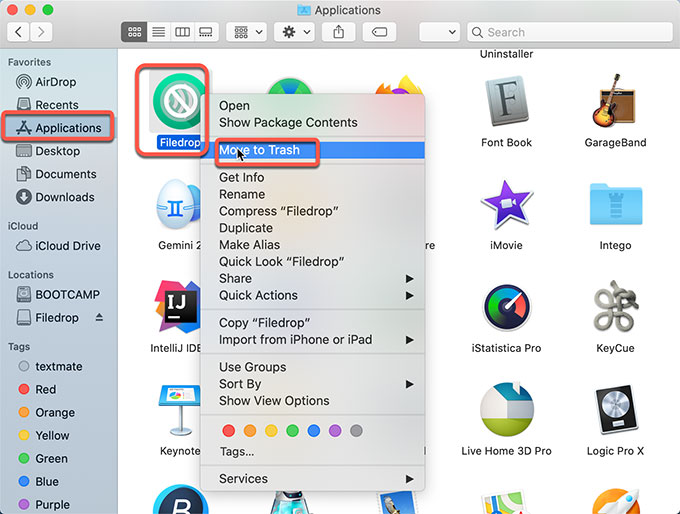Select Applications in the sidebar
680x514 pixels.
tap(58, 128)
